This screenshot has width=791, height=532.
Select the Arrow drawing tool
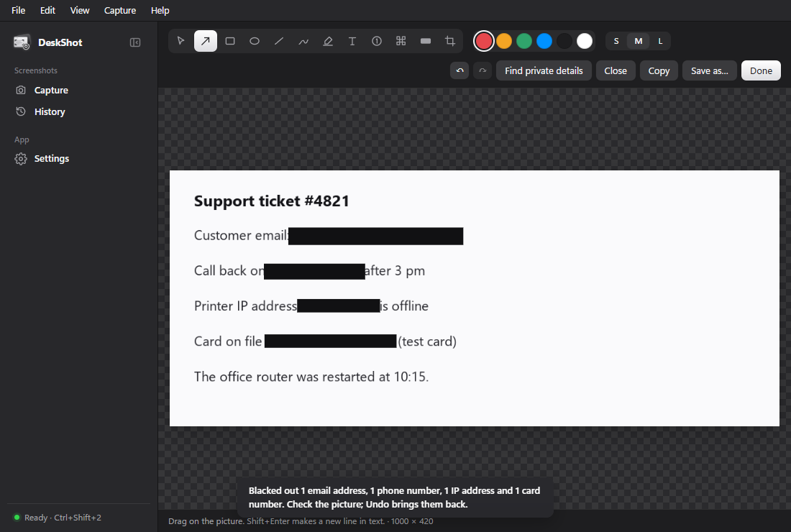[206, 41]
